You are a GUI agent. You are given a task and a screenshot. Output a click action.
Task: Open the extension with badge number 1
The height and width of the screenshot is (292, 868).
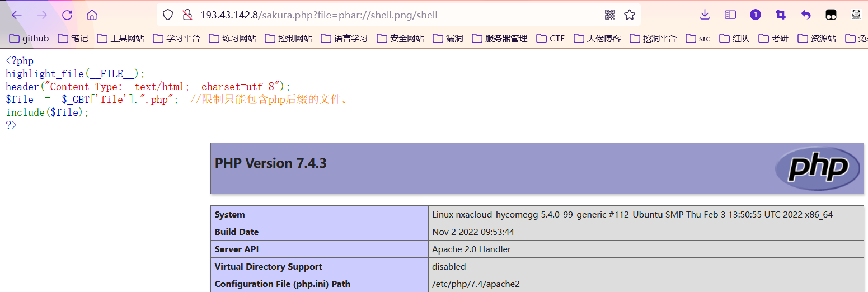pos(756,15)
